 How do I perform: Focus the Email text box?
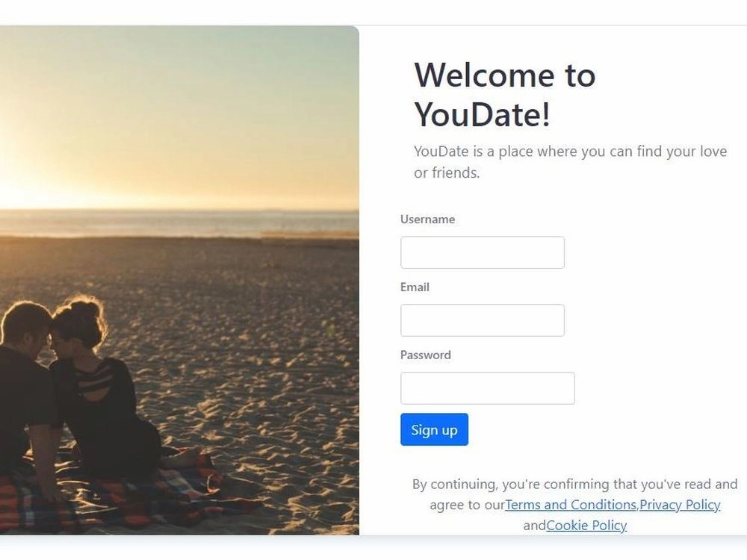coord(482,320)
